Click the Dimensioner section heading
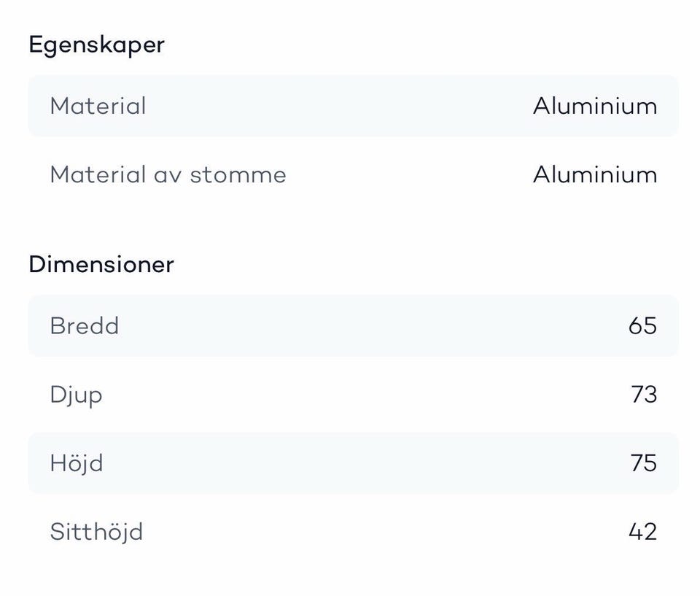Viewport: 700px width, 596px height. [101, 264]
